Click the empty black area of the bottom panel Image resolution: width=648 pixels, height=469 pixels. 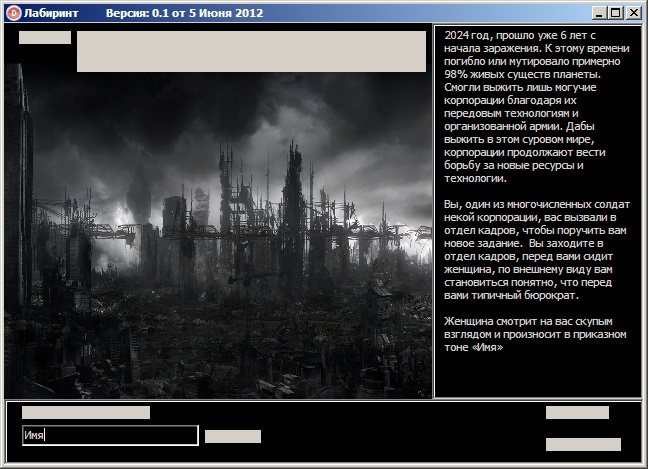[x=393, y=432]
